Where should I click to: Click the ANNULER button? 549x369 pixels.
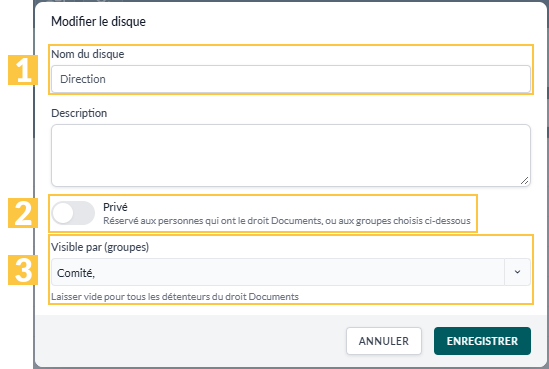384,341
